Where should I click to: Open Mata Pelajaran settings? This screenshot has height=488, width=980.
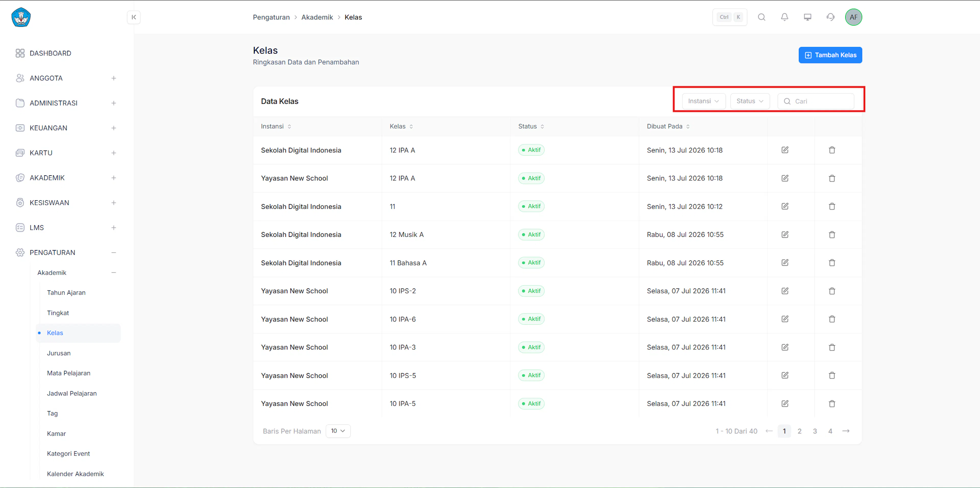(x=68, y=373)
